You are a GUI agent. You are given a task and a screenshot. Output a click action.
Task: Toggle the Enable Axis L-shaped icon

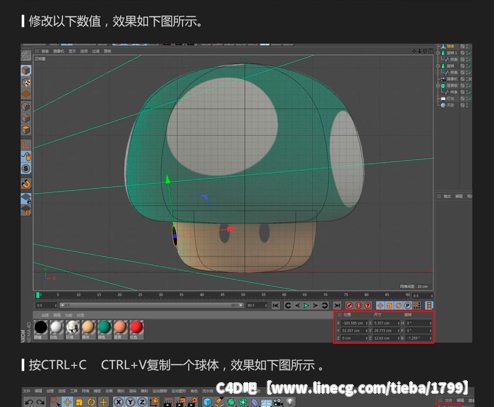(x=26, y=144)
